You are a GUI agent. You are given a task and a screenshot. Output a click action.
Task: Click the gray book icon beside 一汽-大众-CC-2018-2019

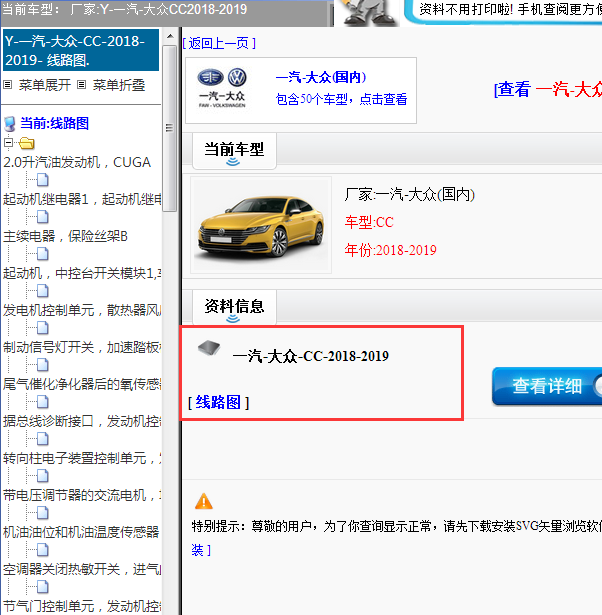(x=209, y=348)
